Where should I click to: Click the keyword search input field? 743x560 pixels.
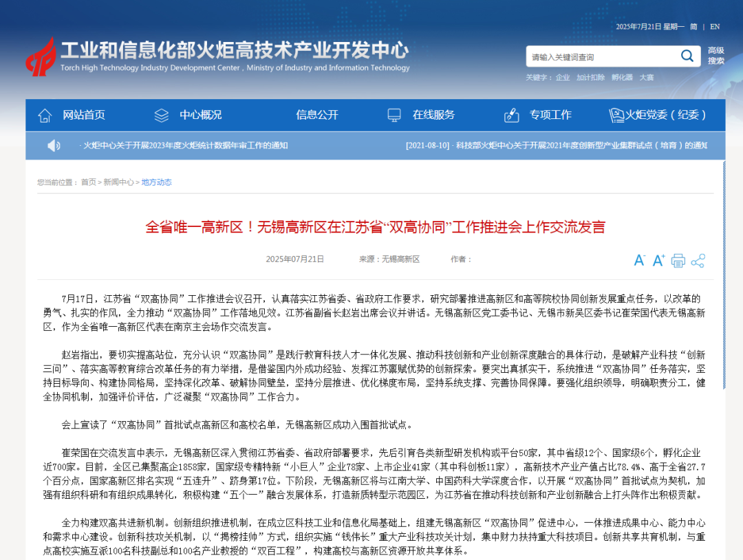point(603,57)
